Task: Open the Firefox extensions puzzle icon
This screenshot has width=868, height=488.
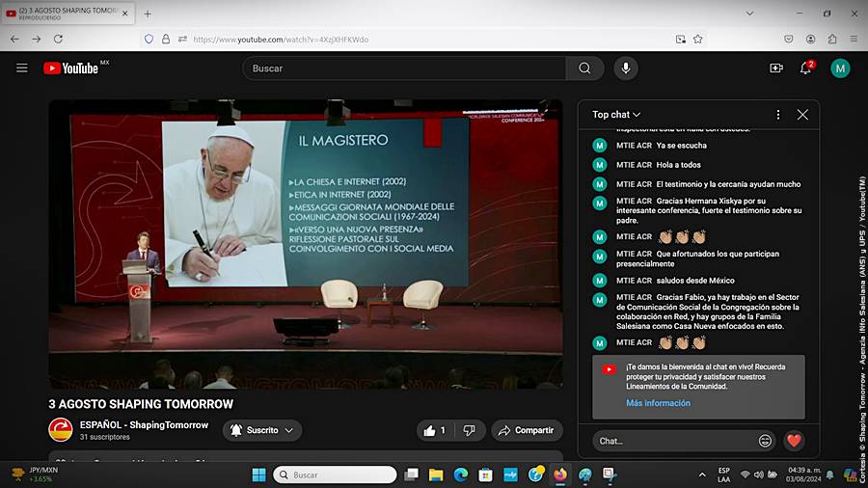Action: [x=832, y=40]
